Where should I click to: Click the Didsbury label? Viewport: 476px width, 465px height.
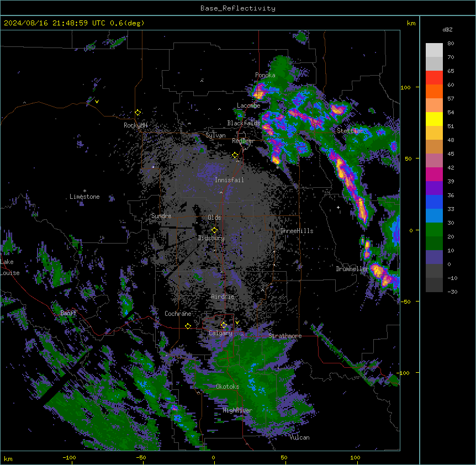[x=211, y=238]
